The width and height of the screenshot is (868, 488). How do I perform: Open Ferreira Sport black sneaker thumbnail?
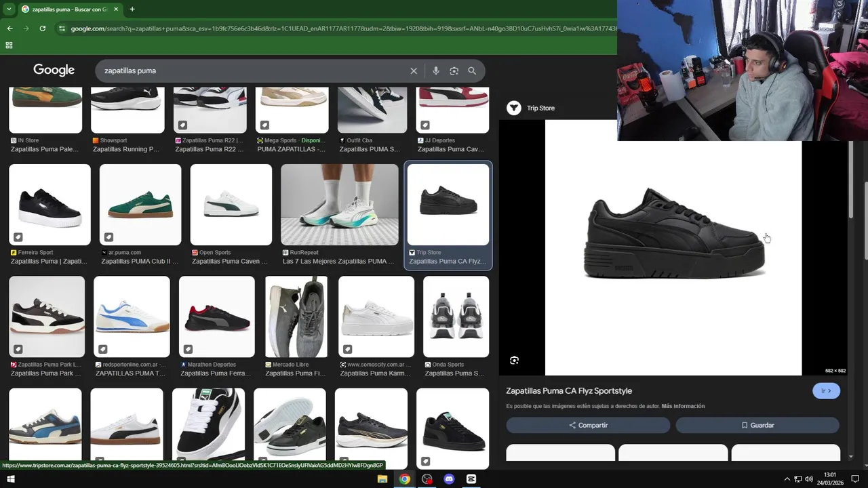click(x=50, y=205)
